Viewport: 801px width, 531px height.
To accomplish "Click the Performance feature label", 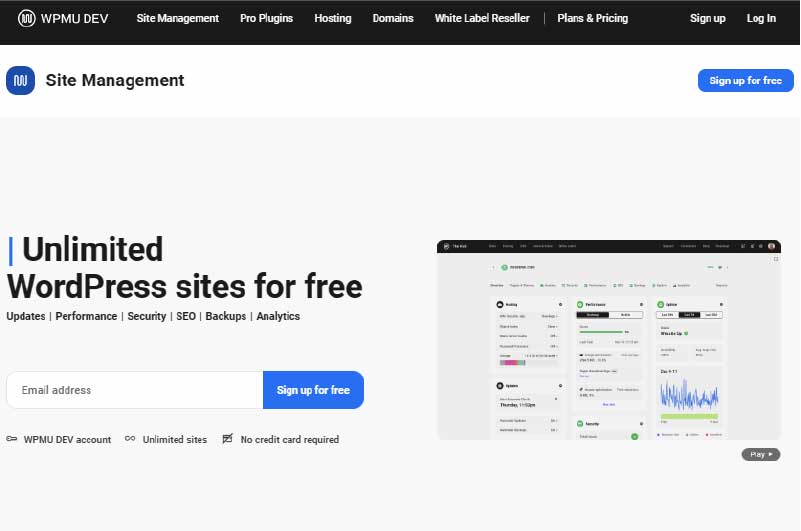I will [x=86, y=316].
